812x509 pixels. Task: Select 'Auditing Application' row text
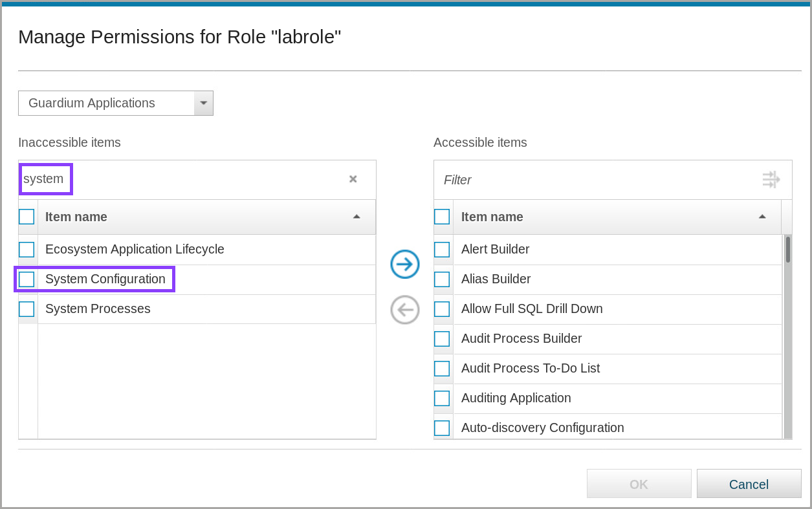(x=516, y=398)
